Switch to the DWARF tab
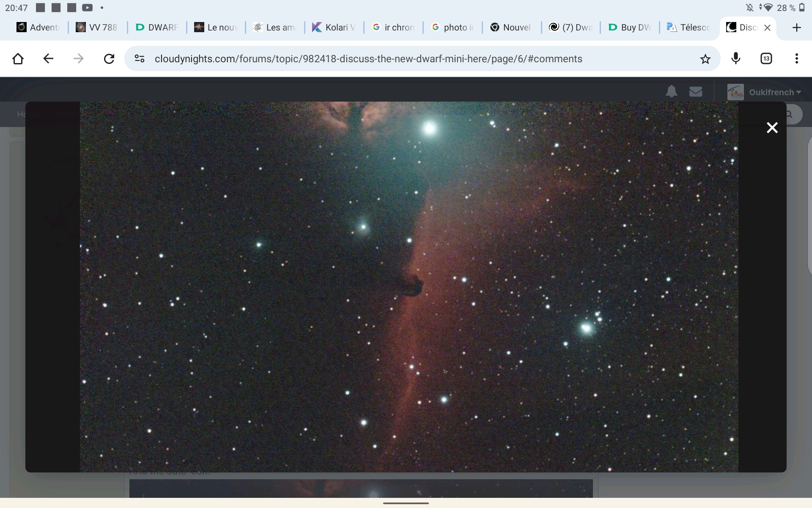The height and width of the screenshot is (508, 812). click(156, 28)
